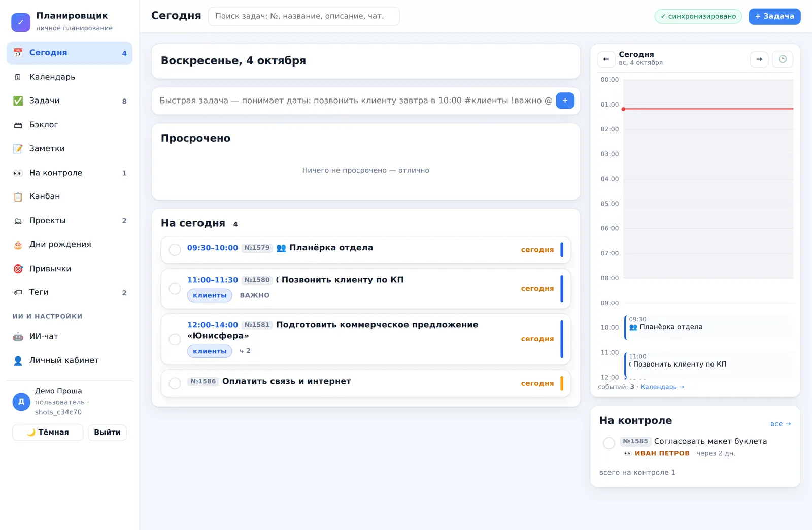Click the 09:30-10:00 time label

click(213, 248)
